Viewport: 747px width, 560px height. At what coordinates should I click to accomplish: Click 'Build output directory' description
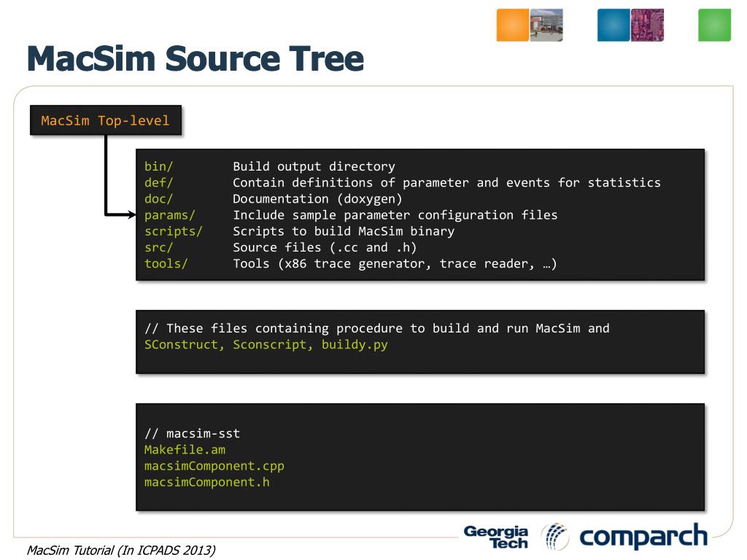click(314, 167)
